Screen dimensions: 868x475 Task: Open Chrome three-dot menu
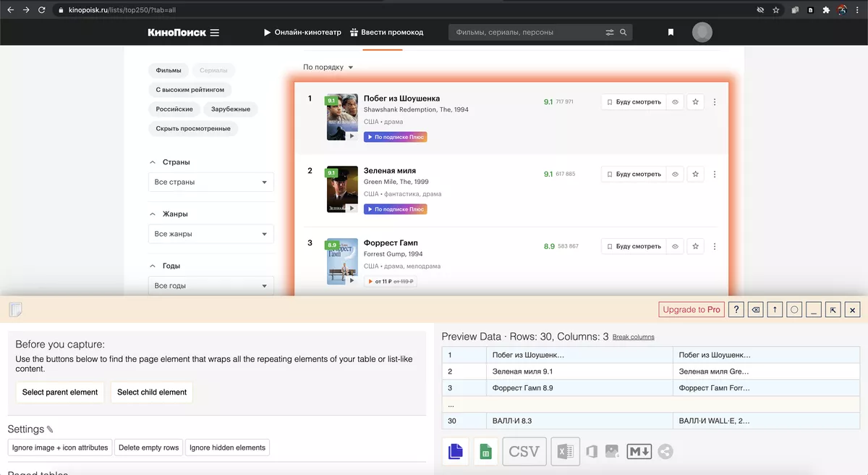click(859, 10)
